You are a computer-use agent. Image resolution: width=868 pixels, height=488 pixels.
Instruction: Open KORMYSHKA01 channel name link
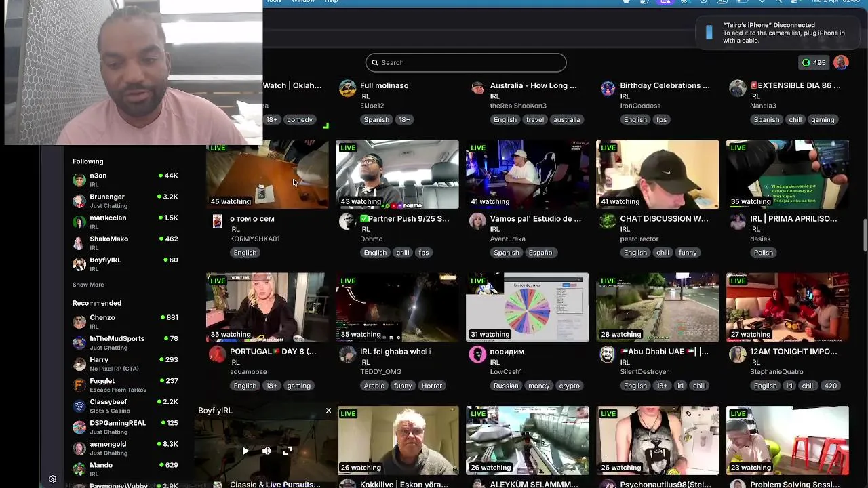tap(255, 239)
